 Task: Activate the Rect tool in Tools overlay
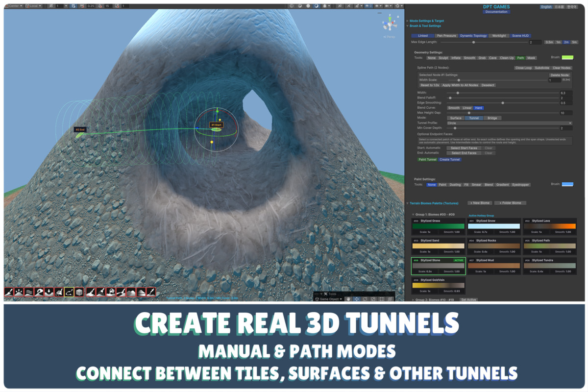point(382,299)
